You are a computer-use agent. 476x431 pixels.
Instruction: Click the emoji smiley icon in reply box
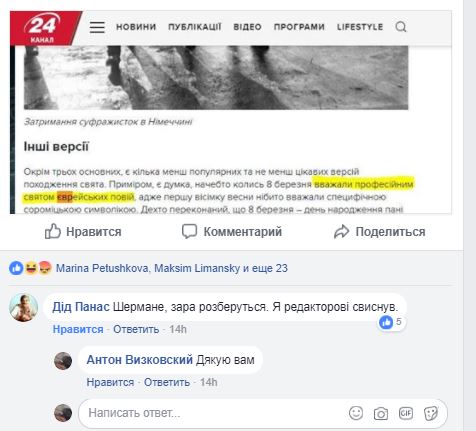click(x=356, y=413)
